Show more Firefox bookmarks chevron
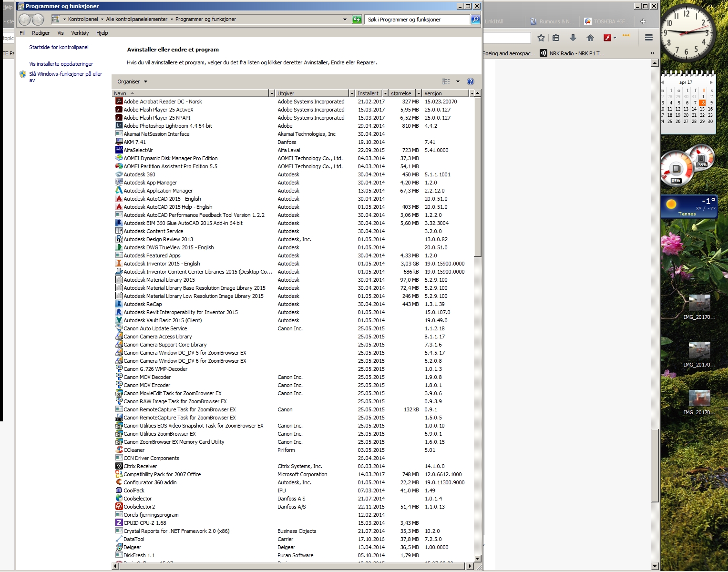This screenshot has height=572, width=728. [652, 53]
